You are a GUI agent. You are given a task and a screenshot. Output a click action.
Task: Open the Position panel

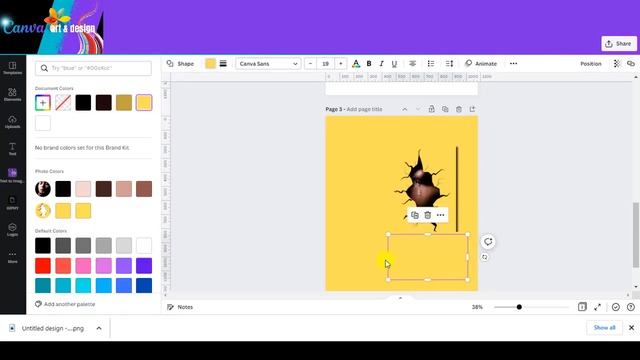(x=591, y=64)
